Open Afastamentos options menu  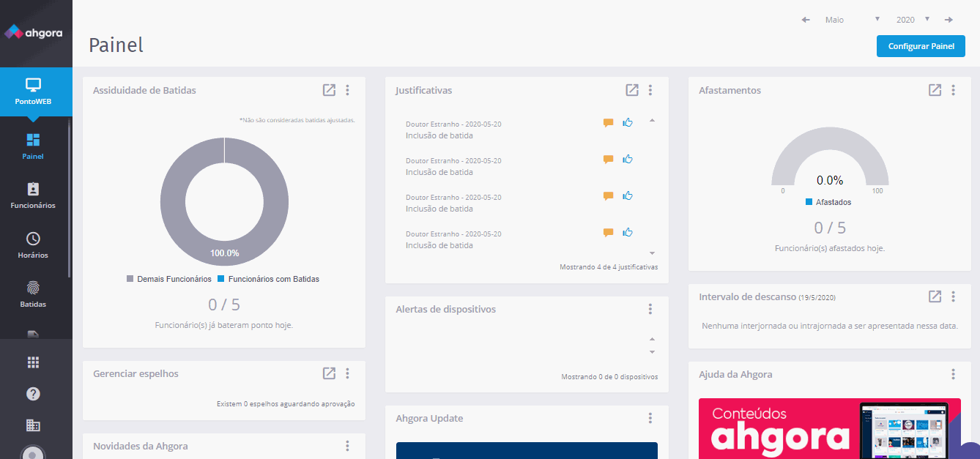click(954, 90)
